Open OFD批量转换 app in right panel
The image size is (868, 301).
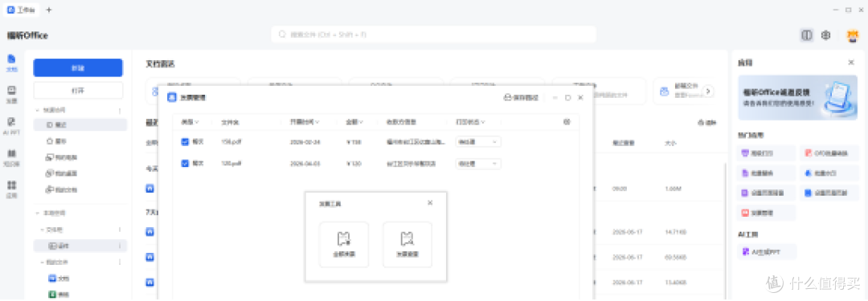pos(829,153)
